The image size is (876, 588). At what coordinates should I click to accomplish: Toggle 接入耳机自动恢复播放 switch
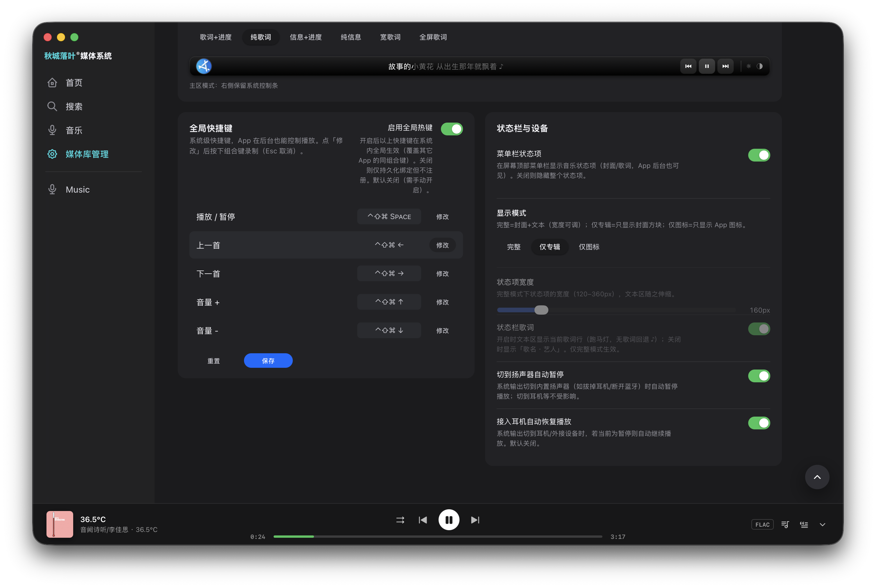(x=759, y=423)
